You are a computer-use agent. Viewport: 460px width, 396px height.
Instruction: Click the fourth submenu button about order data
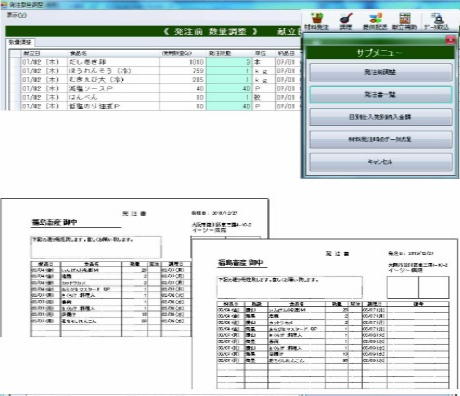click(x=380, y=139)
